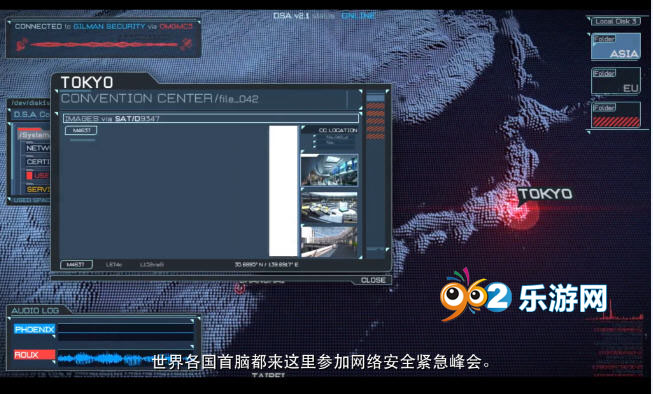This screenshot has width=653, height=394.
Task: Click the first convention center interior thumbnail
Action: tap(329, 170)
